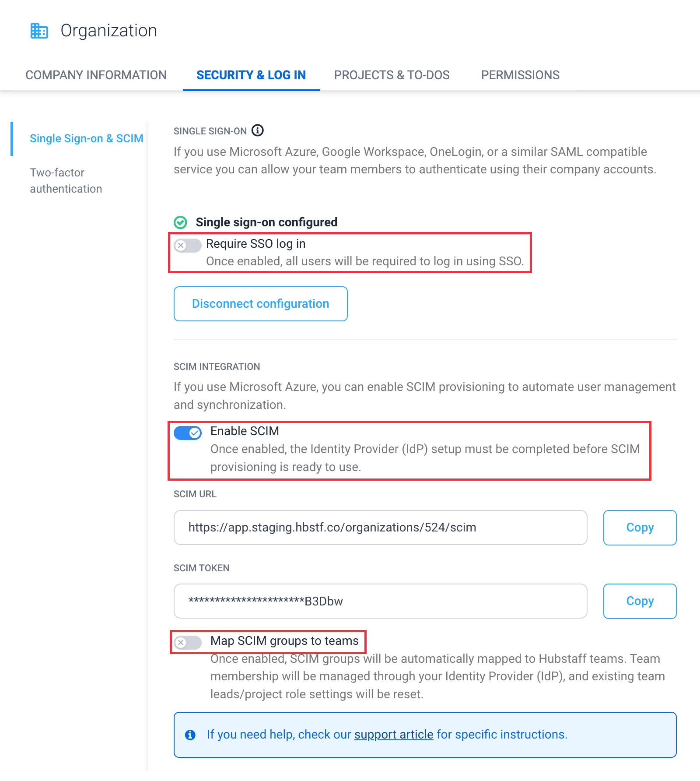Enable the Require SSO log in toggle
Screen dimensions: 700x781
point(188,246)
